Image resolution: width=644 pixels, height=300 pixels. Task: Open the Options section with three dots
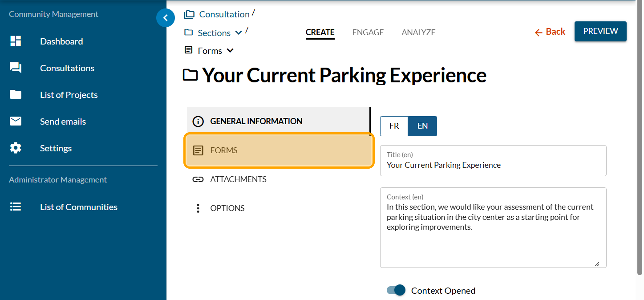[198, 208]
